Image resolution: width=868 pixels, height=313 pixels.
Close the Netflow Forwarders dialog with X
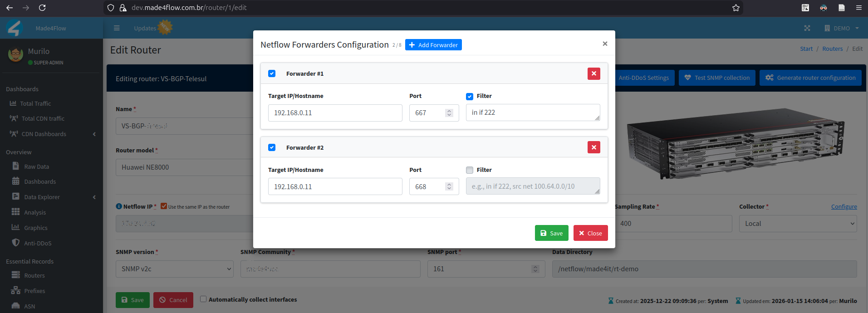point(604,44)
